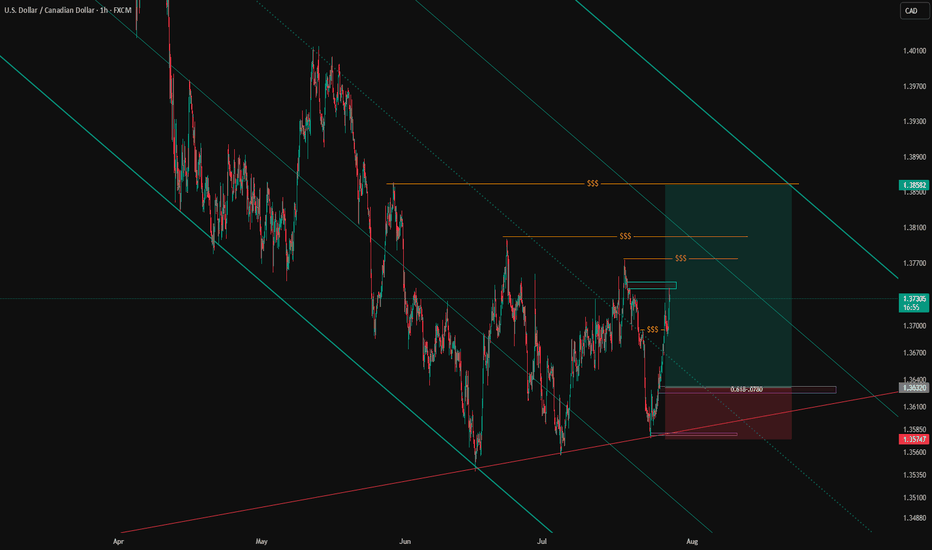This screenshot has height=550, width=932.
Task: Click the 1.35600 price axis label
Action: point(914,452)
